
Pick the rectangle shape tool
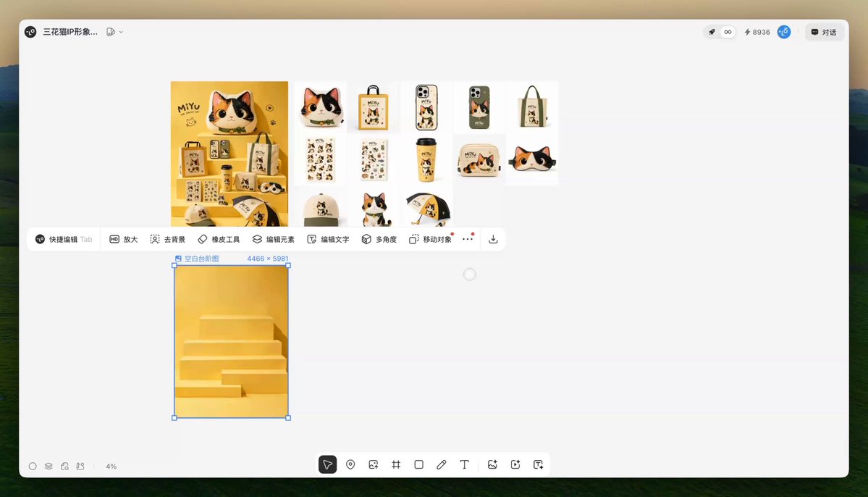tap(418, 464)
